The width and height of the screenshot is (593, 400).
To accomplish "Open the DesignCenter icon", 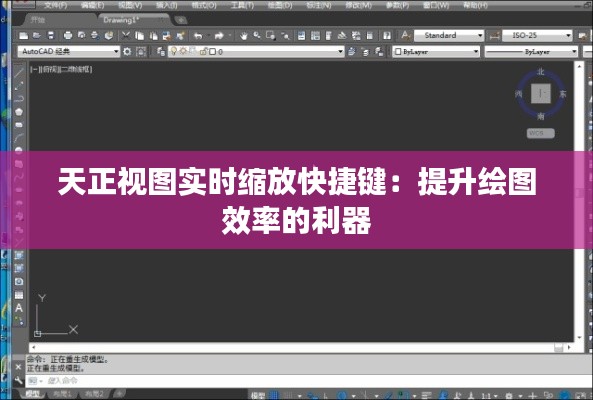I will click(x=315, y=36).
